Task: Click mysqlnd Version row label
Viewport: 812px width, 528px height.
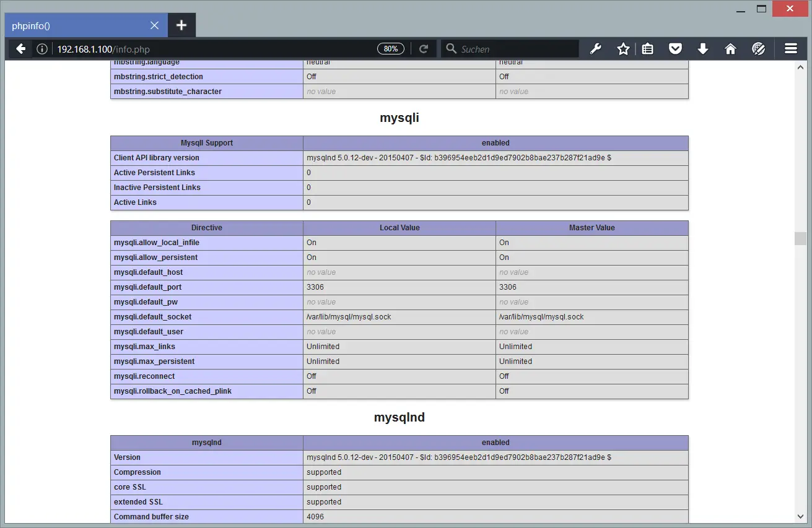Action: [127, 457]
